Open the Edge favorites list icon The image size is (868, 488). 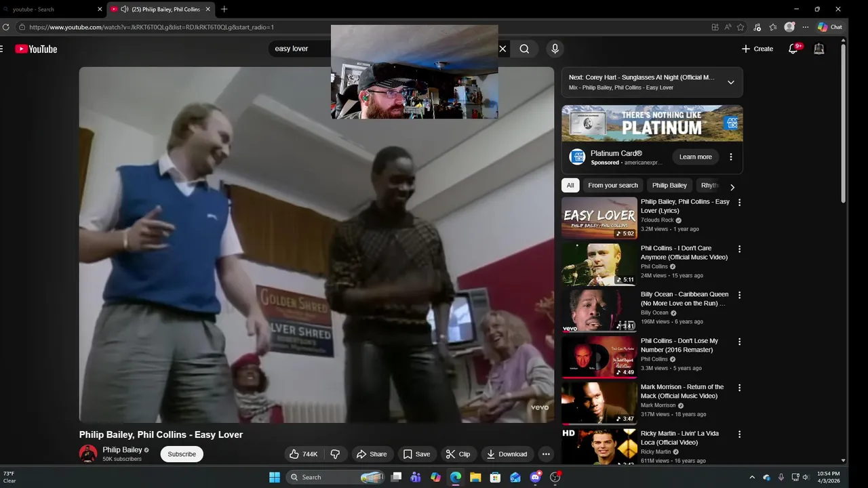(773, 27)
